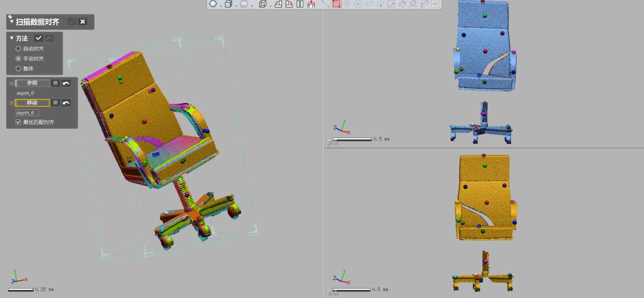Open dropdown arrow beside wireframe cube icon
644x298 pixels.
click(271, 6)
